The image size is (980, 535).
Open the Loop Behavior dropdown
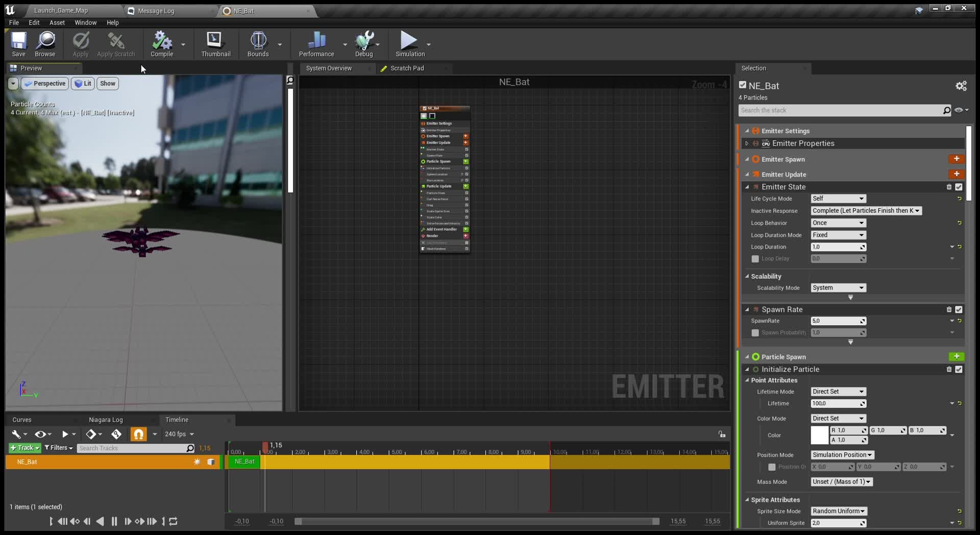tap(838, 223)
